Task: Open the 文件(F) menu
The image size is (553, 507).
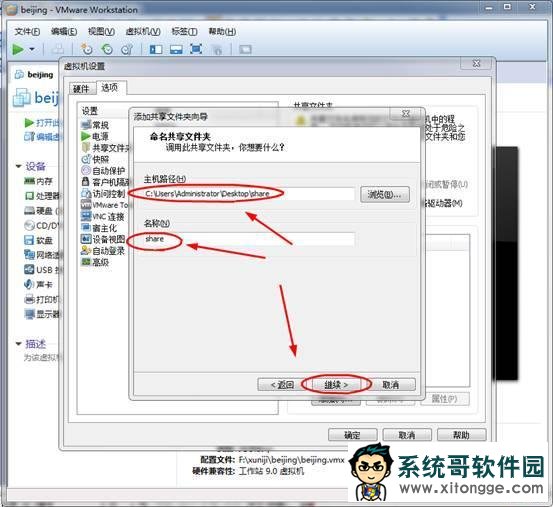Action: (27, 31)
